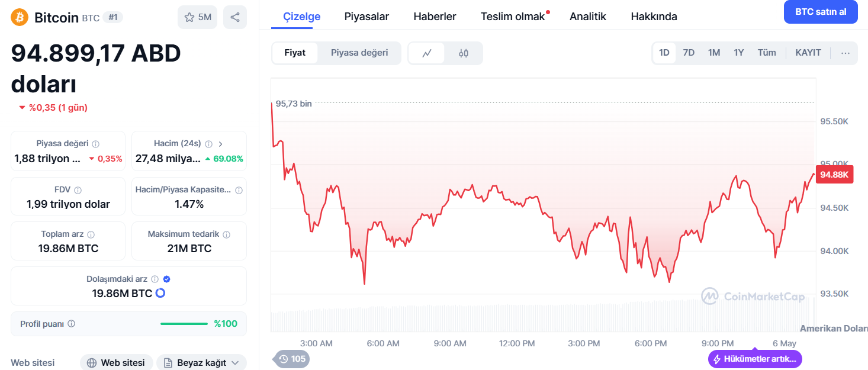Show info for Hacim/Piyasa Kapasitesi
The height and width of the screenshot is (370, 868).
(x=239, y=190)
